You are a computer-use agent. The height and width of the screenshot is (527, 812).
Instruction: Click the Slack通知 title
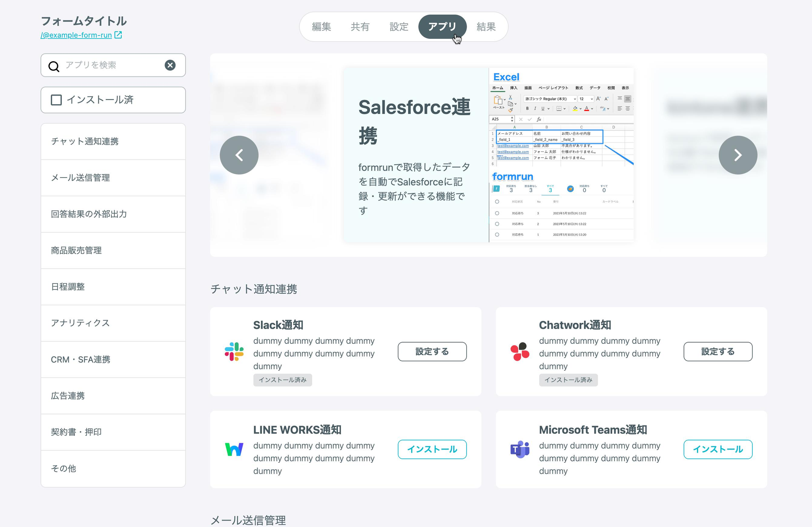point(278,325)
